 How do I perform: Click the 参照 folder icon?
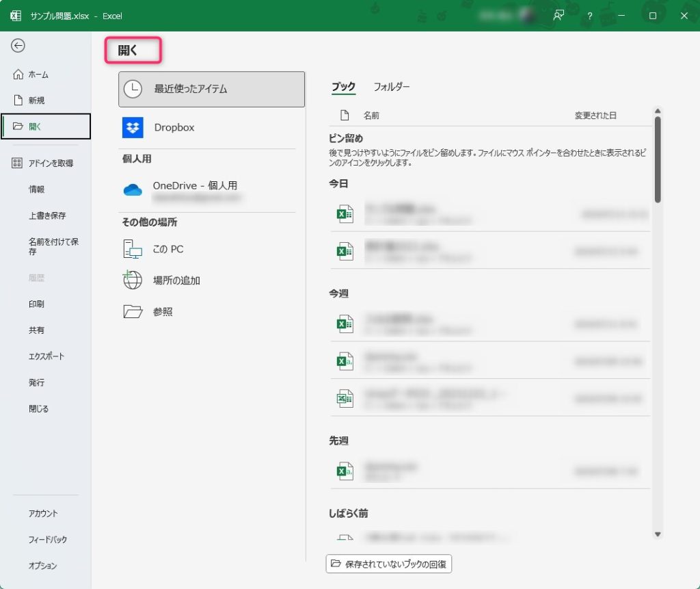tap(133, 311)
